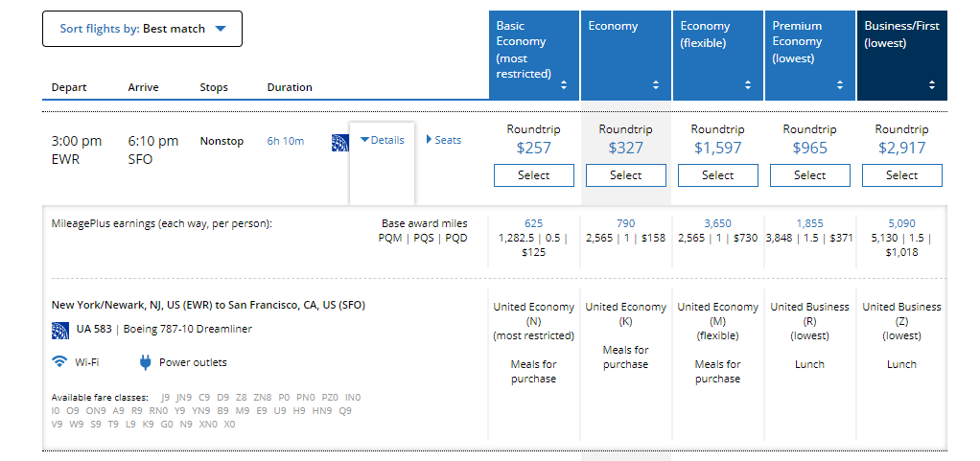The width and height of the screenshot is (980, 461).
Task: Click the 6:10 pm arrival time
Action: pos(153,141)
